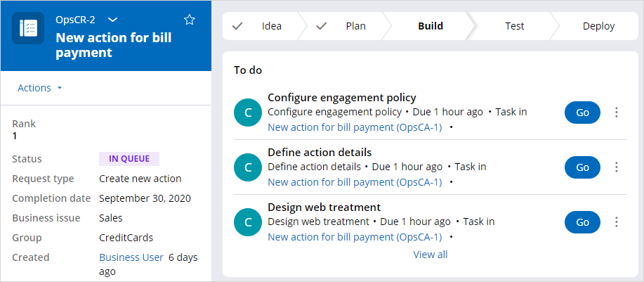The width and height of the screenshot is (644, 282).
Task: Switch to the Test stage
Action: [x=514, y=26]
